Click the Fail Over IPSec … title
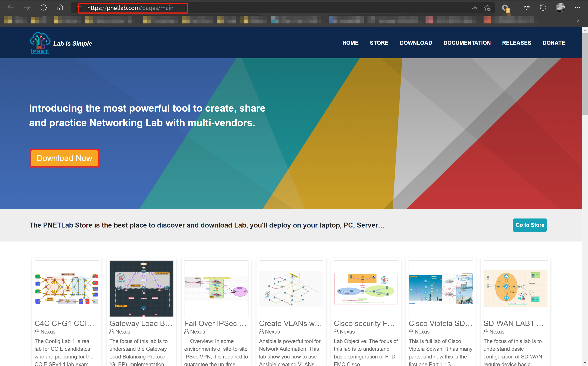 [x=215, y=323]
